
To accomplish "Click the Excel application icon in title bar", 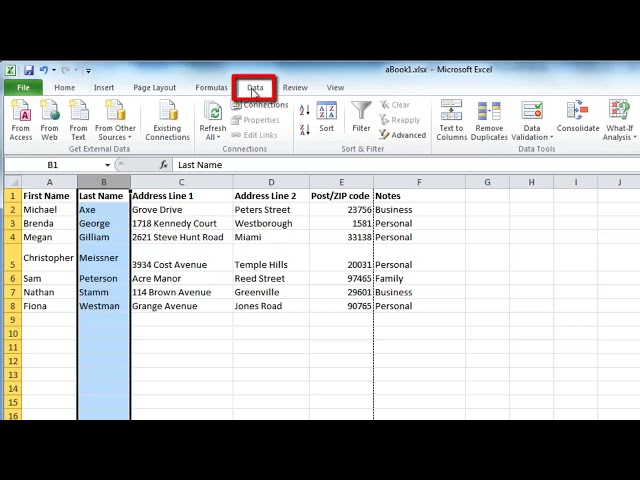I will tap(10, 70).
